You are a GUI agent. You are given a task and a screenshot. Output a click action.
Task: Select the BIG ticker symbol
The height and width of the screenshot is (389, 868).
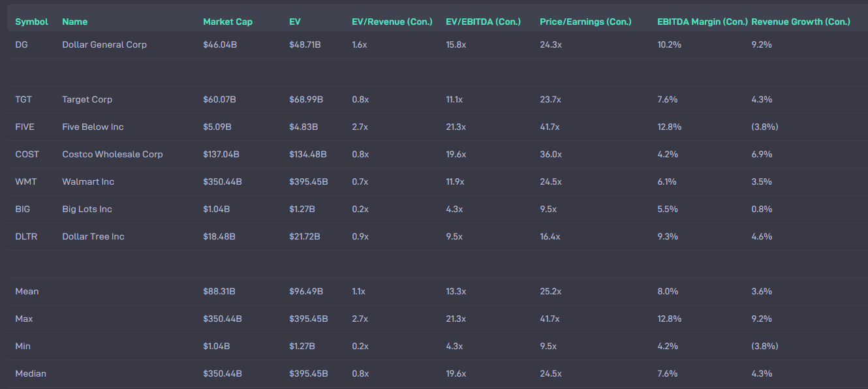coord(23,209)
